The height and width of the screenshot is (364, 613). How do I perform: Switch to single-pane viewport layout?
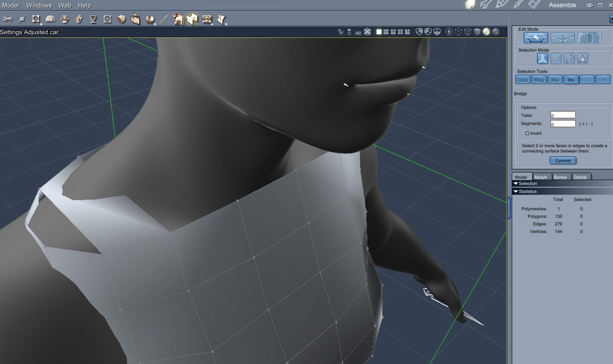coord(379,32)
